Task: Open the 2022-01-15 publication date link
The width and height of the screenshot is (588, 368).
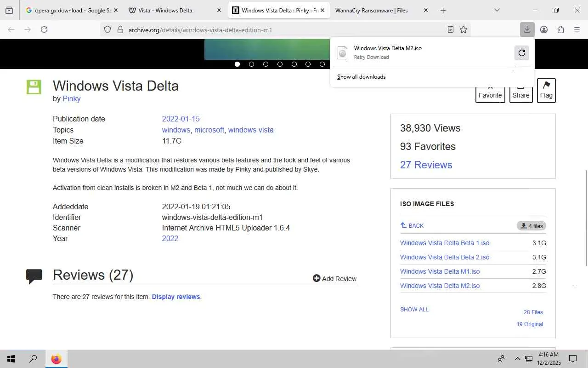Action: tap(181, 119)
